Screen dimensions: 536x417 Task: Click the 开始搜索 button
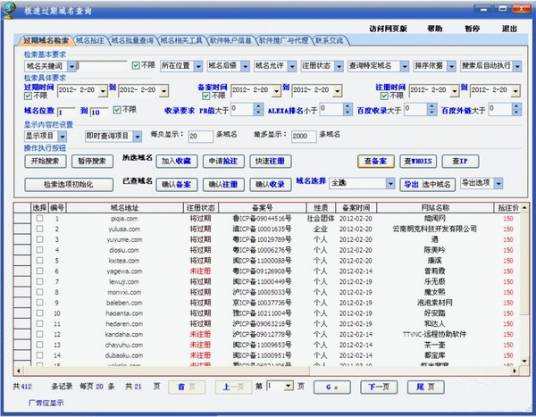click(x=45, y=161)
